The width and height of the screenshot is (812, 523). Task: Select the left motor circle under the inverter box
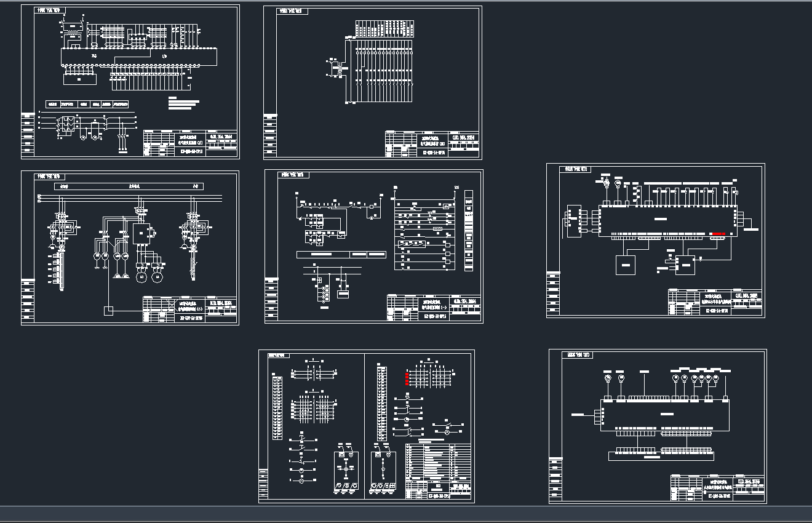pos(141,277)
